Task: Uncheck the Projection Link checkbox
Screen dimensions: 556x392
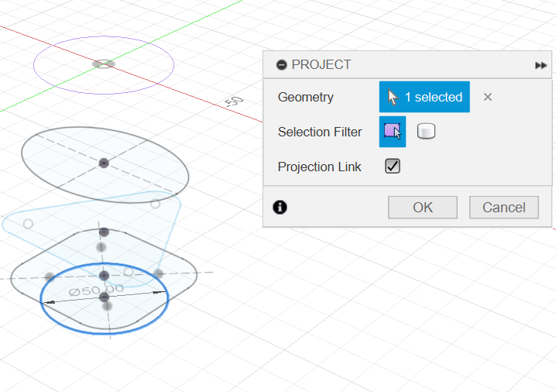Action: point(393,166)
